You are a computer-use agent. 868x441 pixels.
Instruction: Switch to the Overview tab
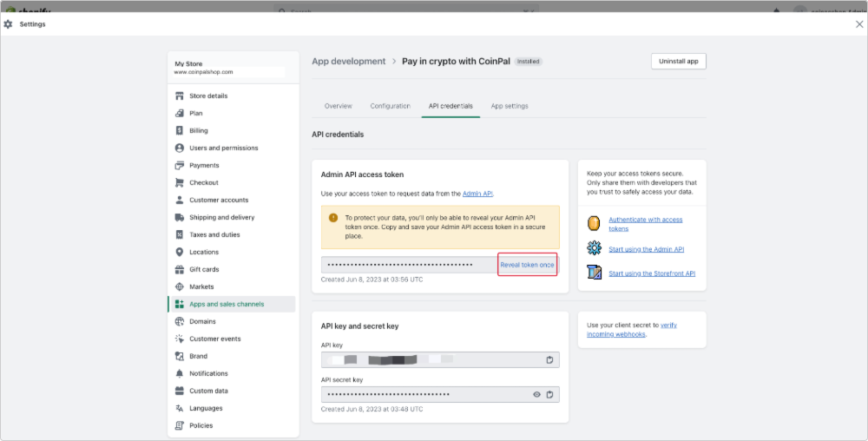(339, 106)
